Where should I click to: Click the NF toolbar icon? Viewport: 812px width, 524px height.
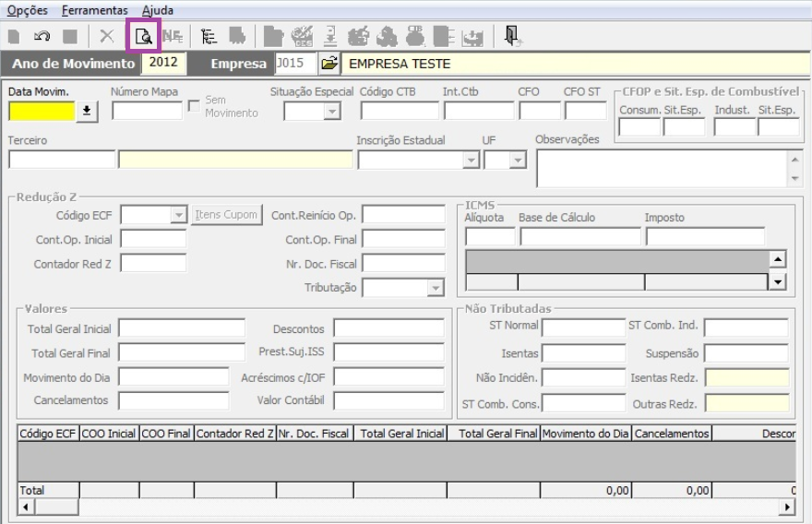pos(172,36)
